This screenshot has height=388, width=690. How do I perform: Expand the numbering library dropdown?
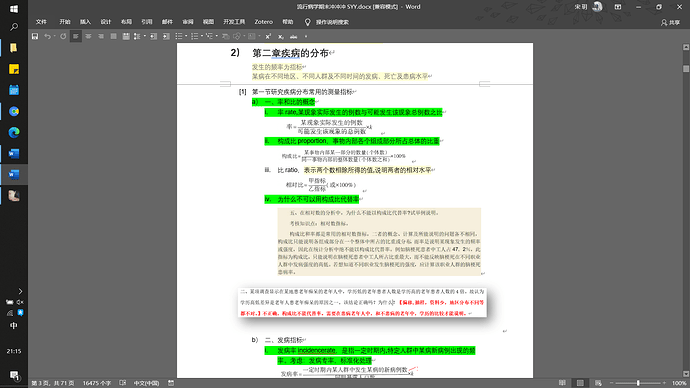click(x=202, y=37)
